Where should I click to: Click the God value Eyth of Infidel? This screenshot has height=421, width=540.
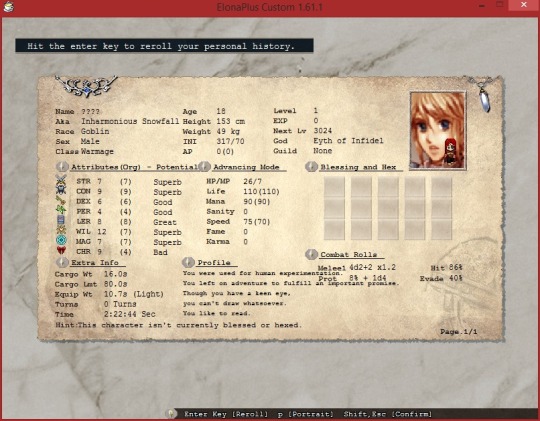(x=348, y=141)
